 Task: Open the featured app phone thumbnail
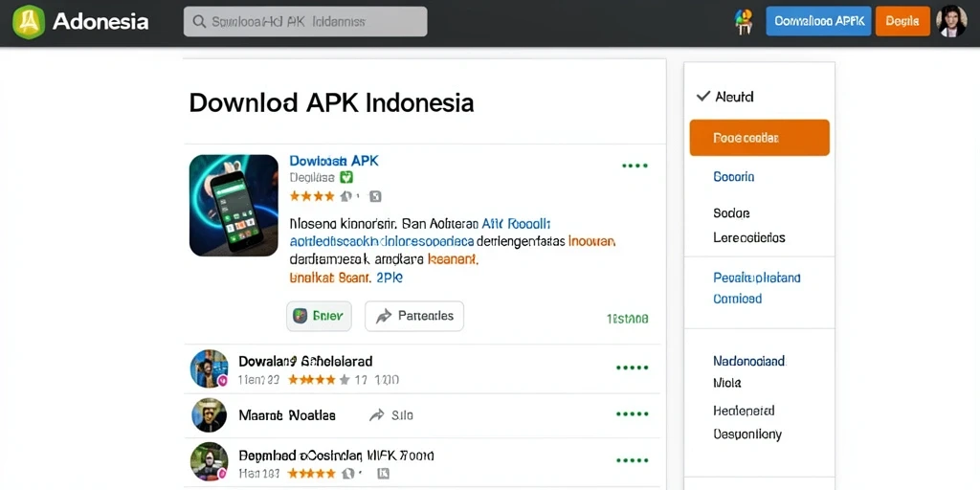pos(234,206)
